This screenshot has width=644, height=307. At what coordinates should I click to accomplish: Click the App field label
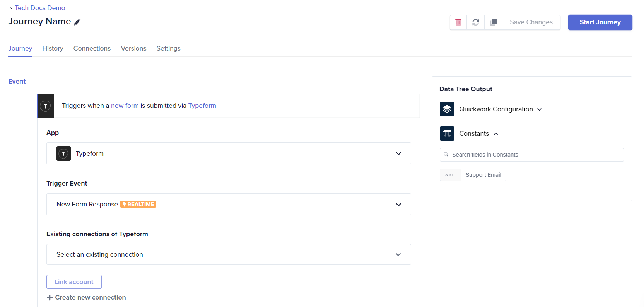53,133
